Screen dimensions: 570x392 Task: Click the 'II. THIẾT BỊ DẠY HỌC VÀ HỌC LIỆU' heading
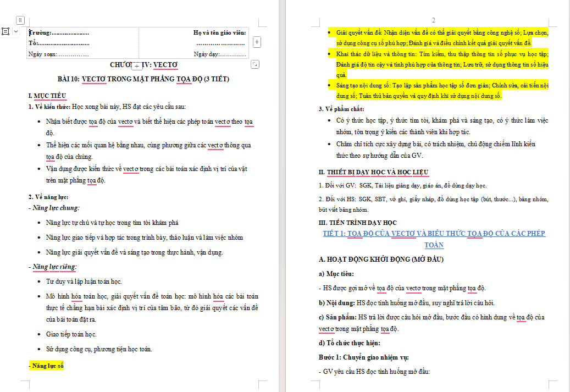pos(373,172)
